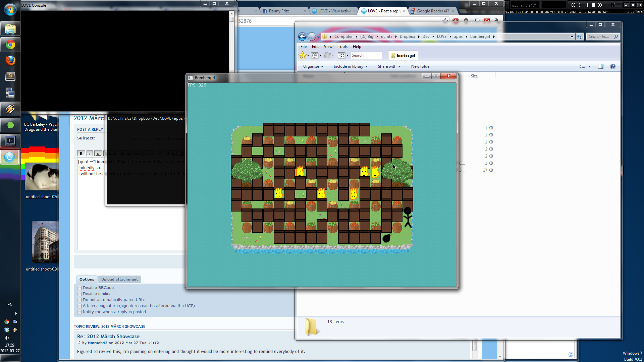
Task: Toggle the Explorer preview pane
Action: pyautogui.click(x=601, y=66)
